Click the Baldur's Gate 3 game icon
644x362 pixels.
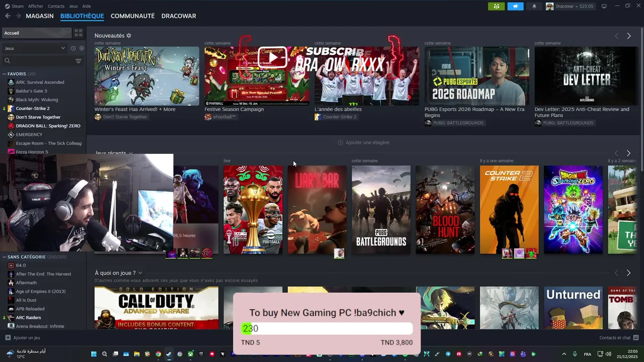11,91
